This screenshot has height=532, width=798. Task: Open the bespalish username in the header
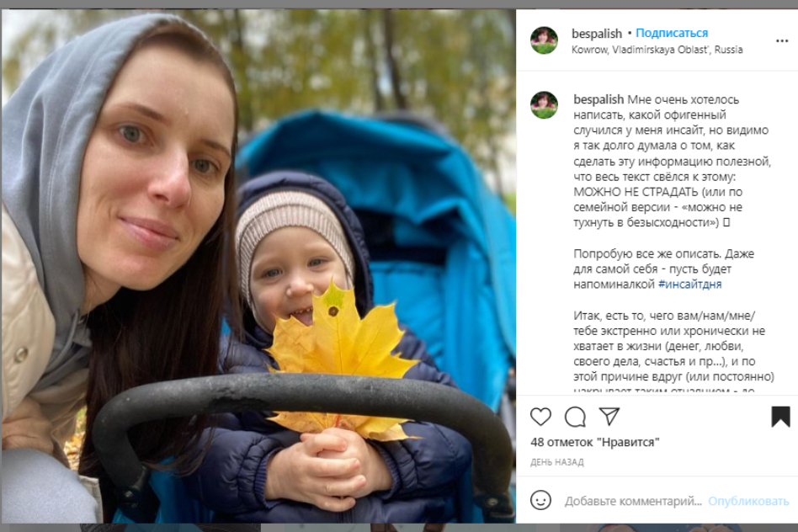pyautogui.click(x=597, y=34)
